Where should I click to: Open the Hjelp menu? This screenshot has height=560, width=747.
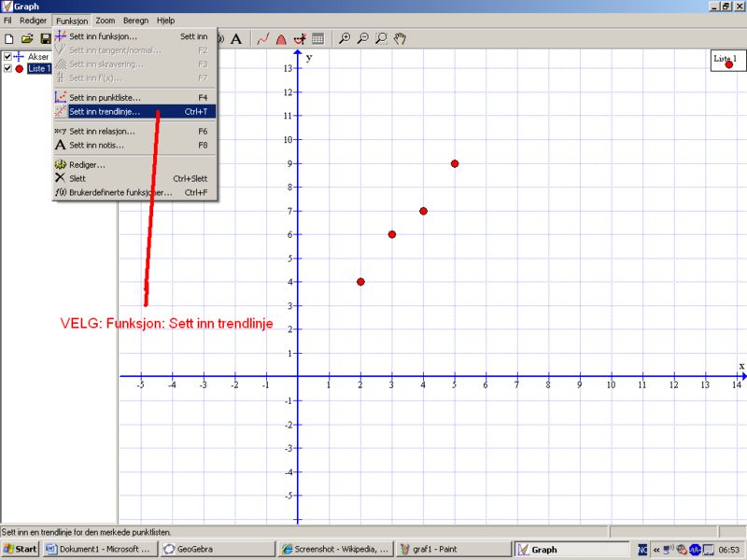click(165, 20)
